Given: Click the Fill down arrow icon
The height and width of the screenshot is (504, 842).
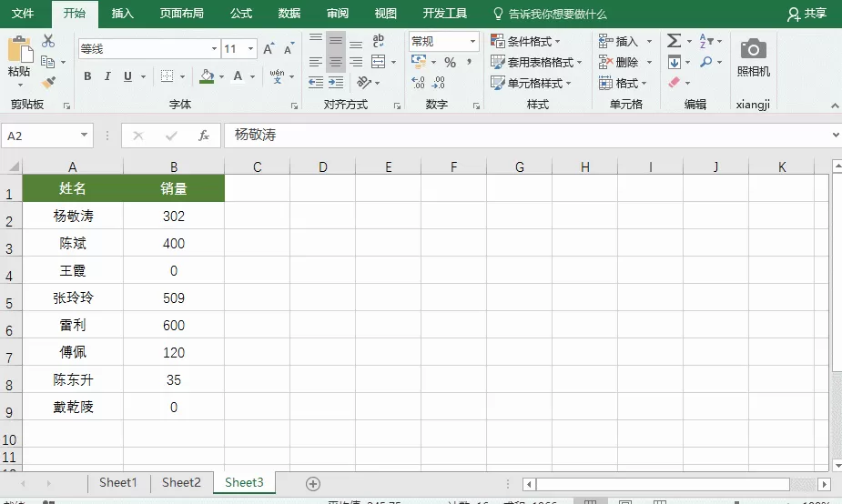Looking at the screenshot, I should [x=675, y=62].
